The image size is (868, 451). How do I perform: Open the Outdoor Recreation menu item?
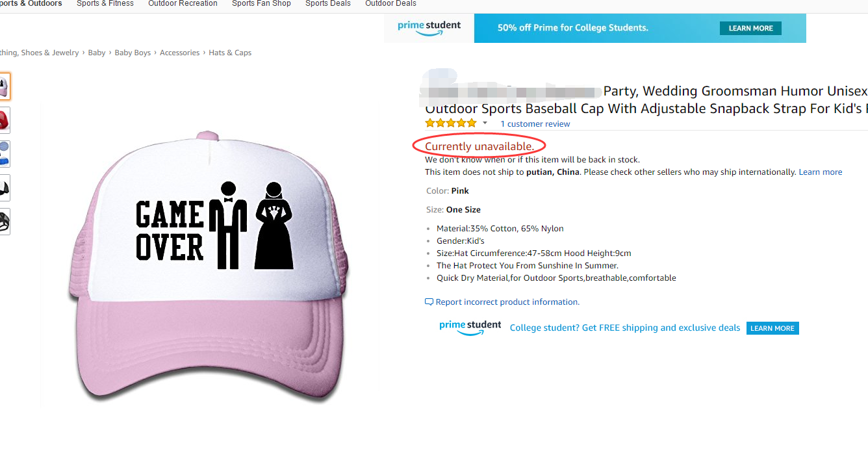(183, 4)
